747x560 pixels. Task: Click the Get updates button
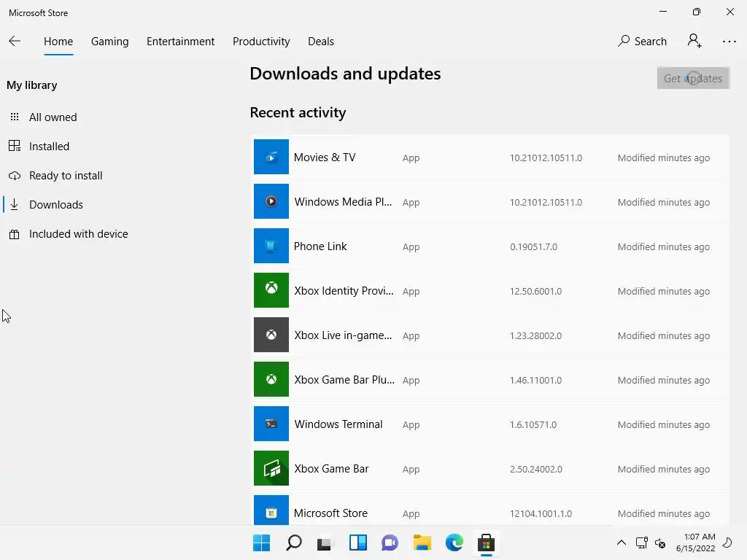(693, 78)
